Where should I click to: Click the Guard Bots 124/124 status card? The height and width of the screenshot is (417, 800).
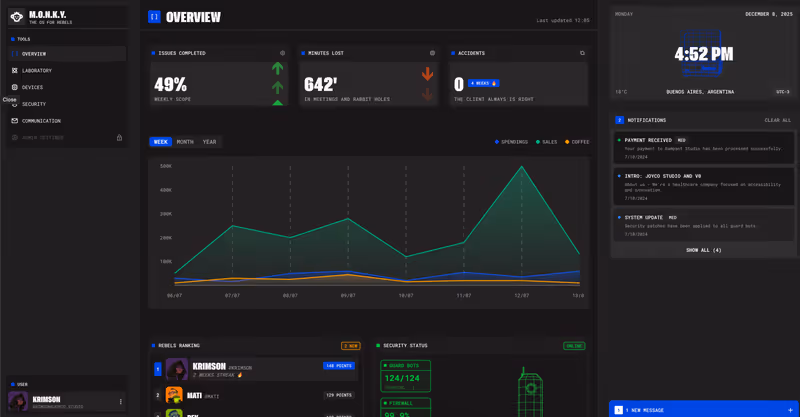[406, 376]
